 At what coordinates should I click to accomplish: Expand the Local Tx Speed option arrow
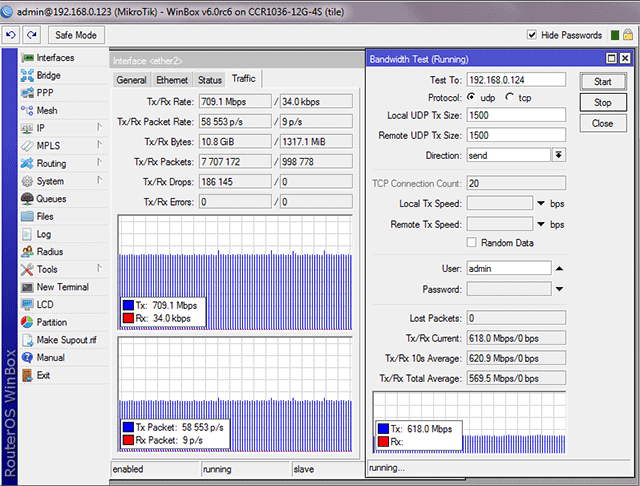coord(541,203)
